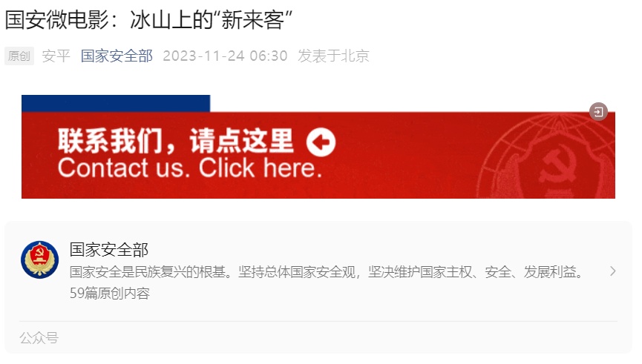Click the 发表于北京 location text

click(x=334, y=56)
